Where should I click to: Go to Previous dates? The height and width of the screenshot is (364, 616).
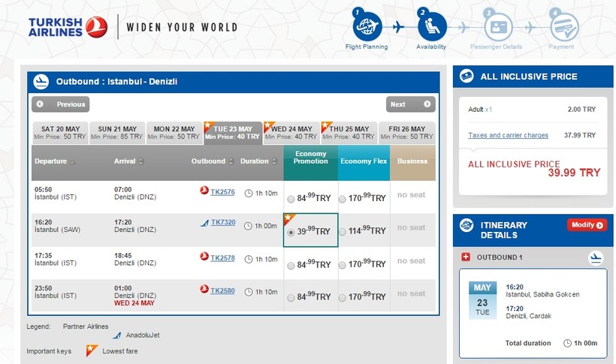61,104
